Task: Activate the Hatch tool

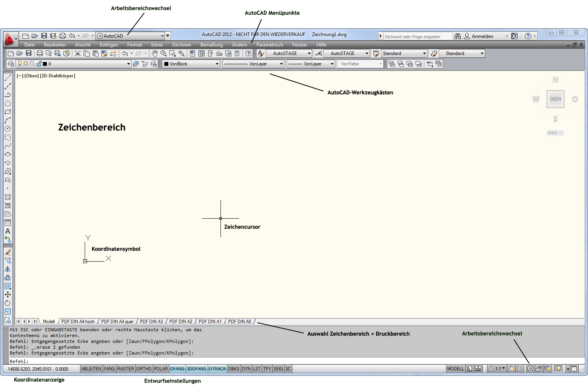Action: click(8, 197)
